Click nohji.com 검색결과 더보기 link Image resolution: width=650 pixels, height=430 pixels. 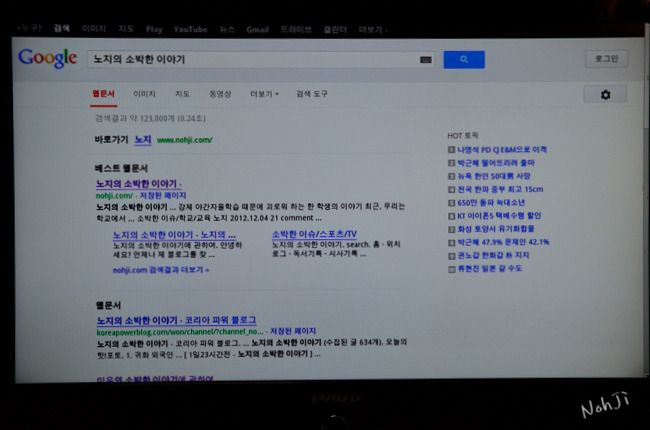click(161, 270)
